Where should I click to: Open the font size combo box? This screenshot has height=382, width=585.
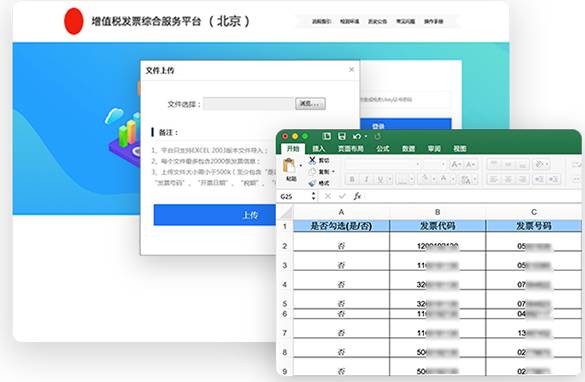434,164
